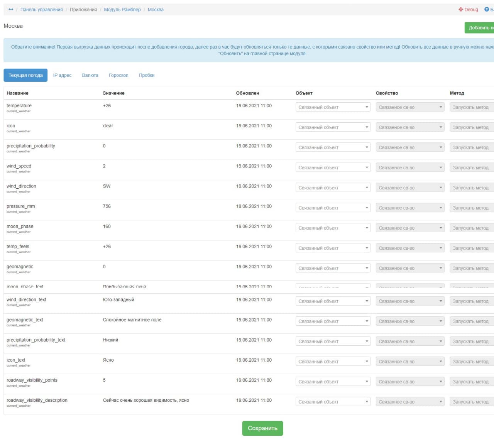Click Москва link in breadcrumb
Screen dimensions: 494x448
(x=156, y=10)
